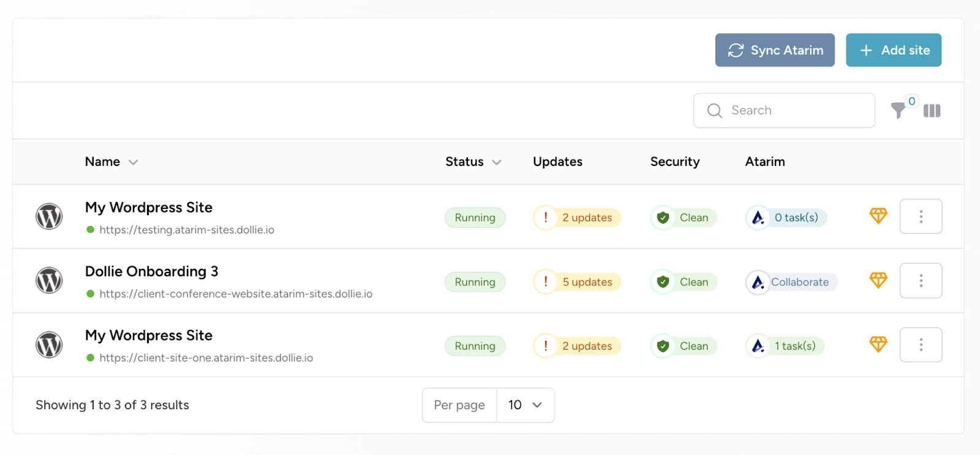Visit the client-site-one.atarim-sites.dollie.io link
The height and width of the screenshot is (455, 980).
click(206, 358)
